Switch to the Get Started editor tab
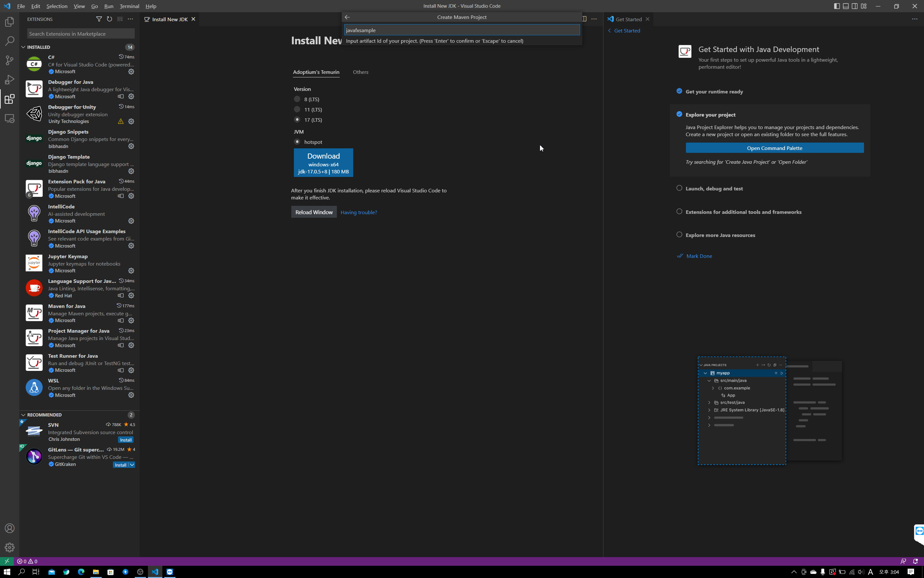Viewport: 924px width, 578px height. tap(629, 19)
